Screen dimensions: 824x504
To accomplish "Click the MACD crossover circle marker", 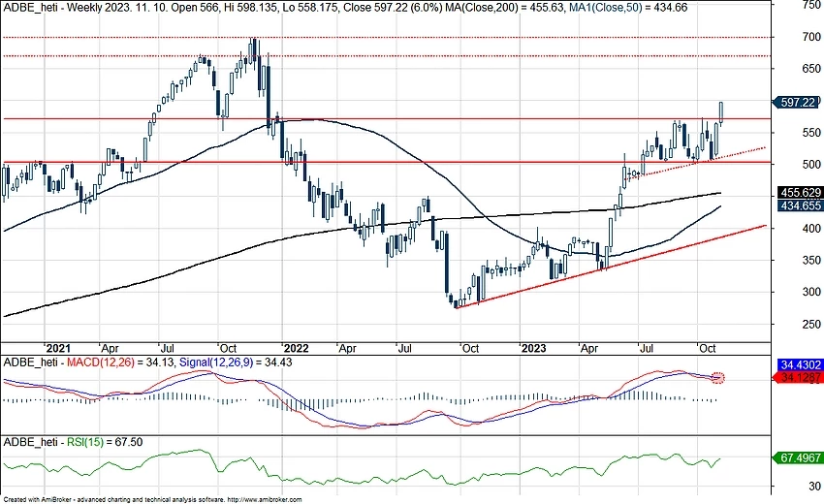I will (x=717, y=377).
